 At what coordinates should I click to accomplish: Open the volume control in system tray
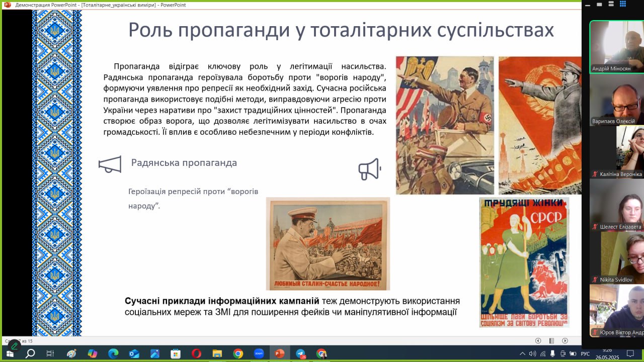click(x=533, y=353)
